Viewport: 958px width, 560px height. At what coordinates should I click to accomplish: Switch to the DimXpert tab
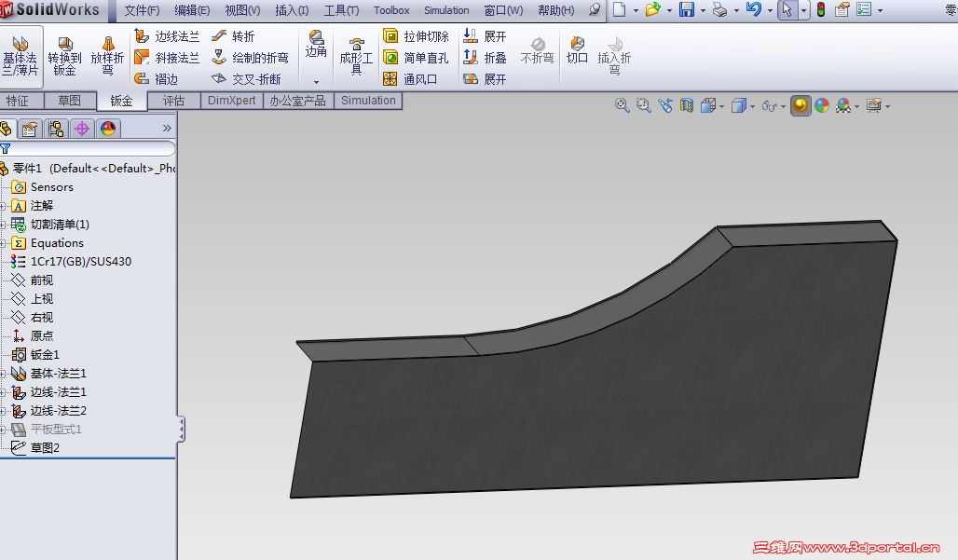231,101
